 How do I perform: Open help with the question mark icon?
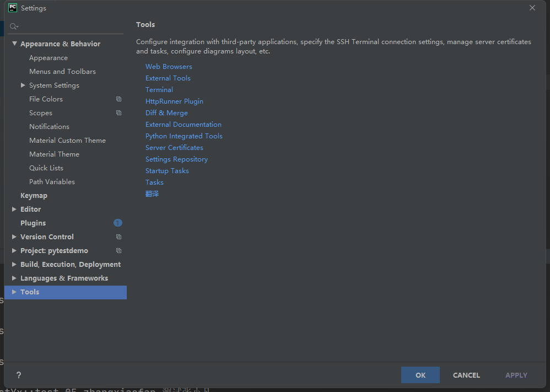pos(19,375)
